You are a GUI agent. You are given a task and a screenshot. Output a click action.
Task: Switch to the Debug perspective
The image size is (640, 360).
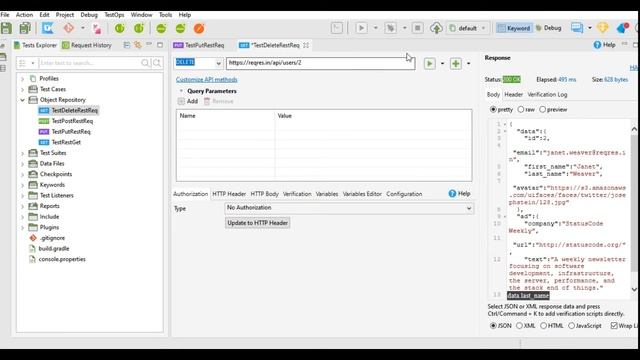coord(548,28)
